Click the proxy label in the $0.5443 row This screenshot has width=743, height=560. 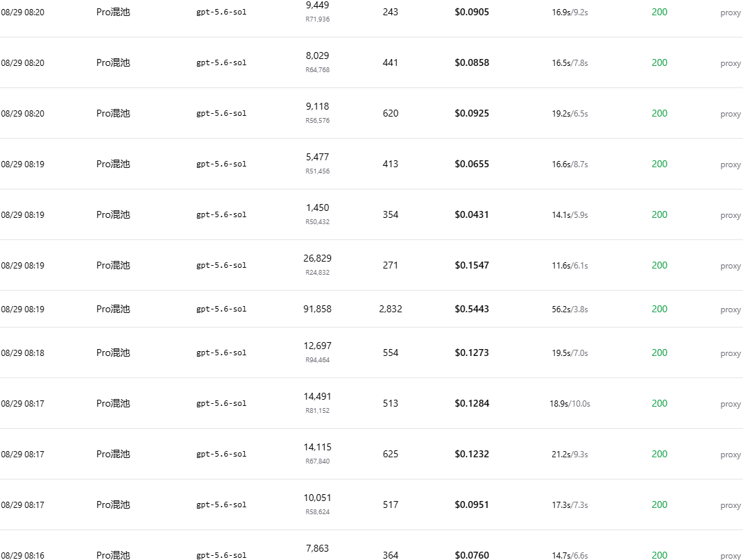pos(731,309)
